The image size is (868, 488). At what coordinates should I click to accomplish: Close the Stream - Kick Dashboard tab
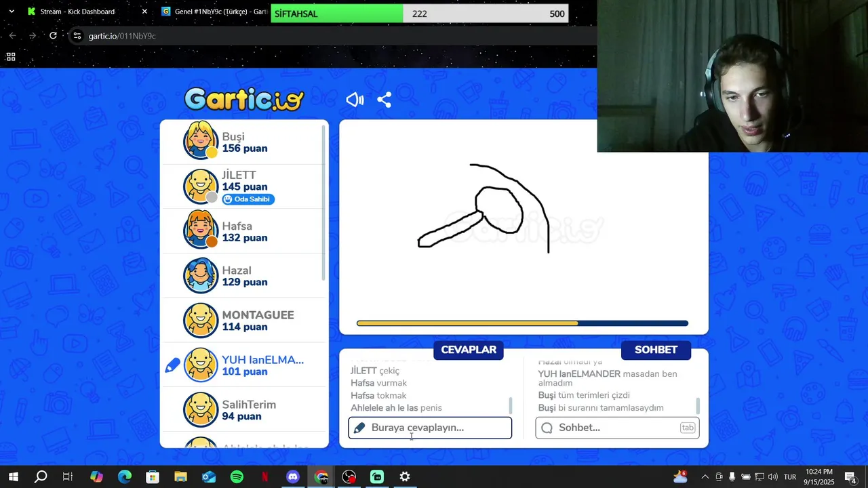point(144,12)
